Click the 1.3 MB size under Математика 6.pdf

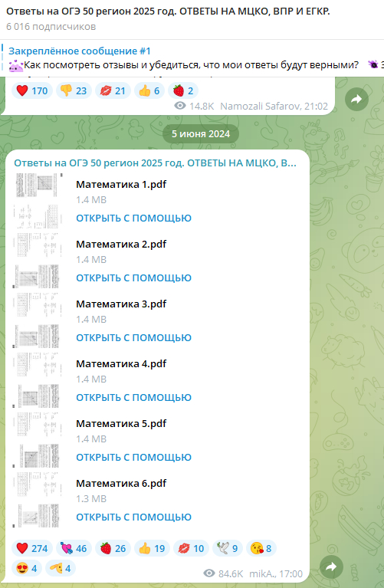[91, 499]
